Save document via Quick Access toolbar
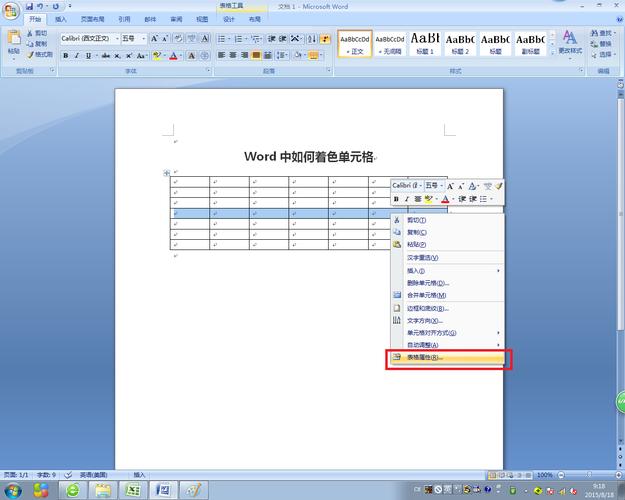This screenshot has width=625, height=500. (x=29, y=6)
